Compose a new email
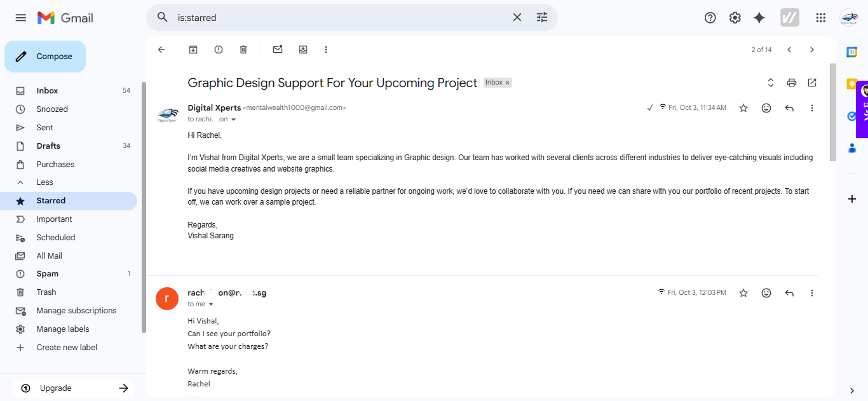 click(x=45, y=57)
